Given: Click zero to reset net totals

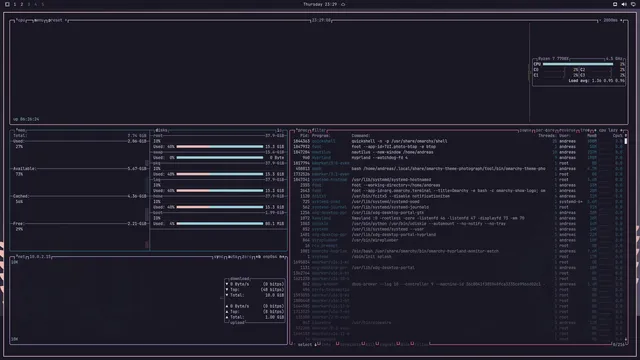Looking at the screenshot, I should [246, 257].
